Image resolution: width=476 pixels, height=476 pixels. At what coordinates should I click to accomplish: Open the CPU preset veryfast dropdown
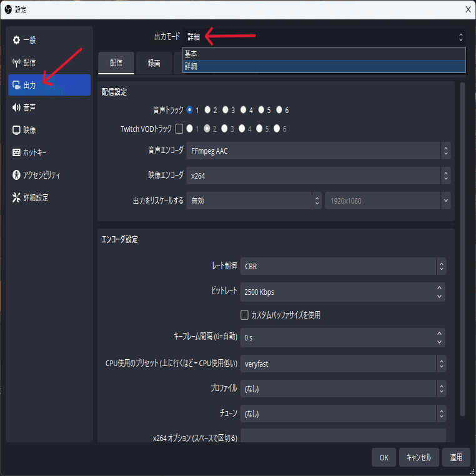click(343, 364)
